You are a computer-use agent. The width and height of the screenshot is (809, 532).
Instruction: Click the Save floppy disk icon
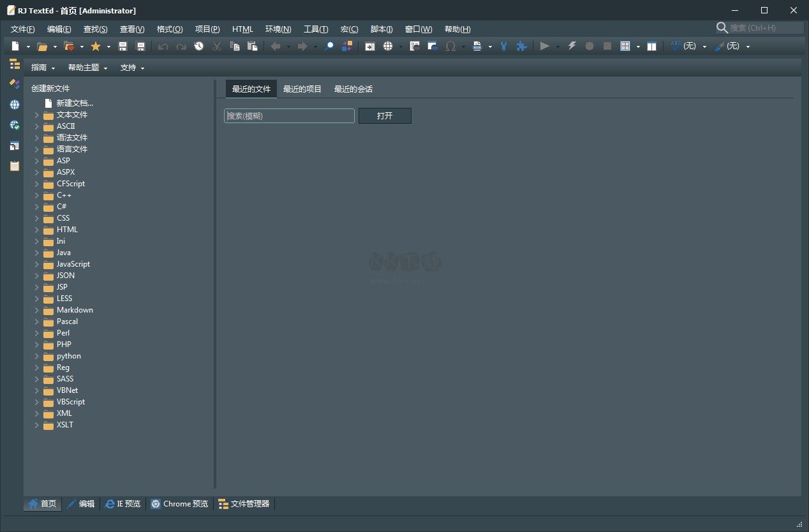pyautogui.click(x=123, y=46)
